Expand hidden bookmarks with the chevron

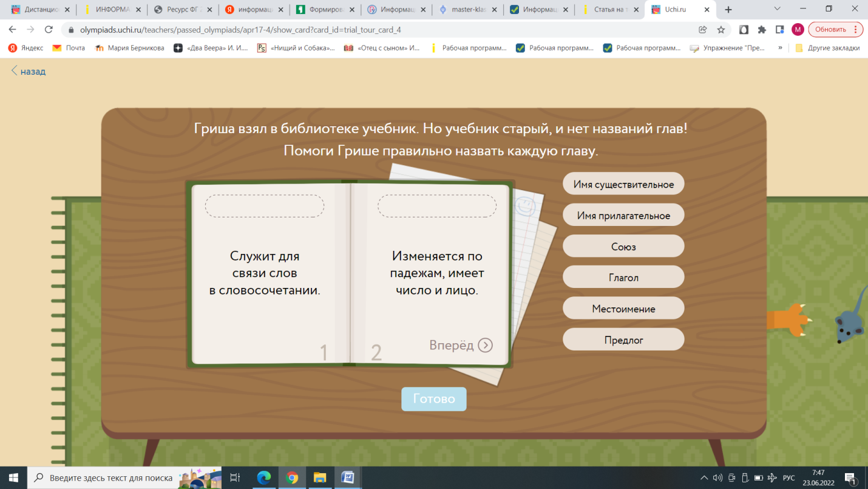tap(780, 48)
